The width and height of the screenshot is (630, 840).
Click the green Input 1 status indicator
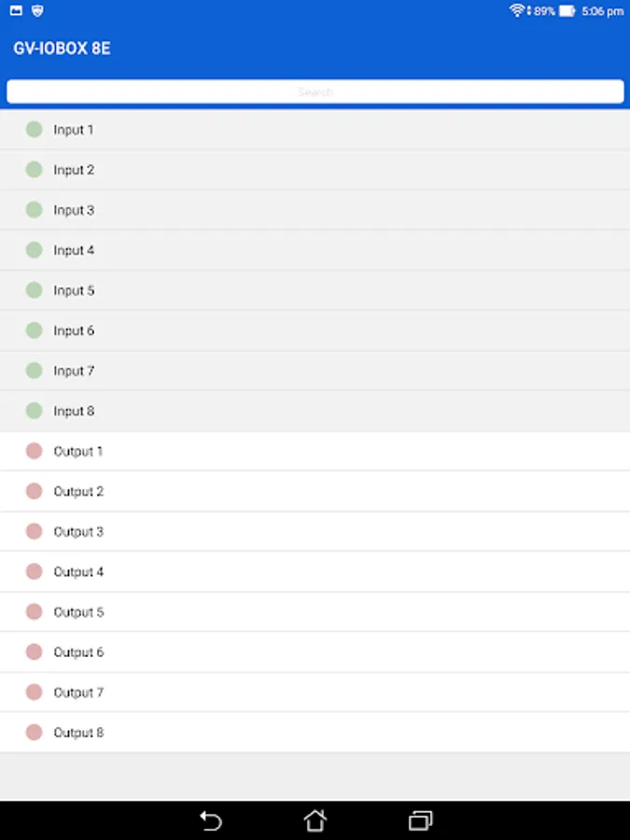pos(35,130)
